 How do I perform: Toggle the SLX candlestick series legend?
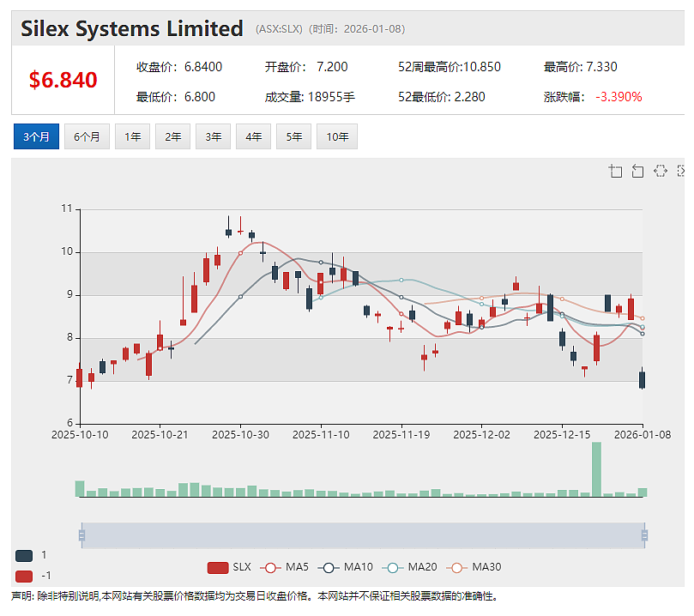(x=229, y=567)
